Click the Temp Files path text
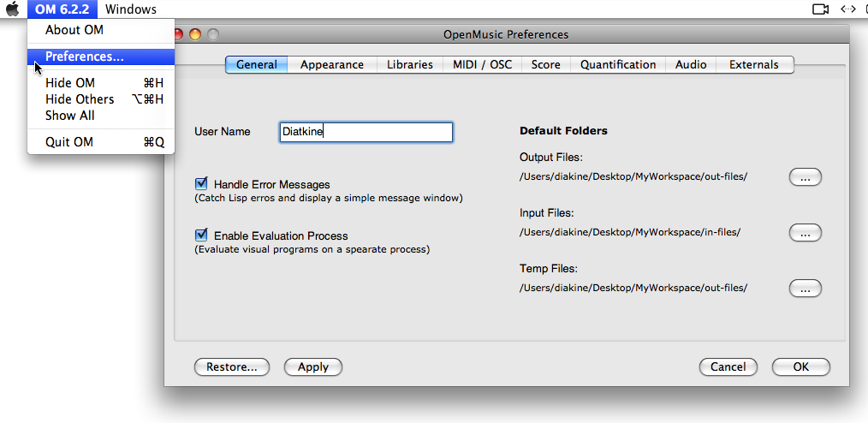This screenshot has height=423, width=868. click(x=633, y=288)
